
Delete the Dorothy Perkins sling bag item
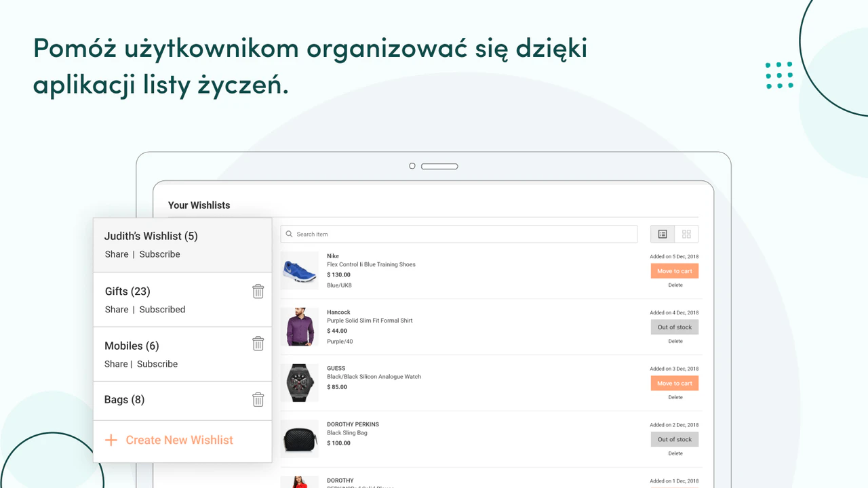(x=675, y=453)
